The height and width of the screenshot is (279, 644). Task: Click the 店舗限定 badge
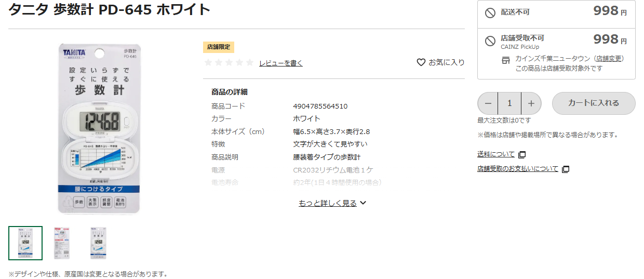pos(219,47)
